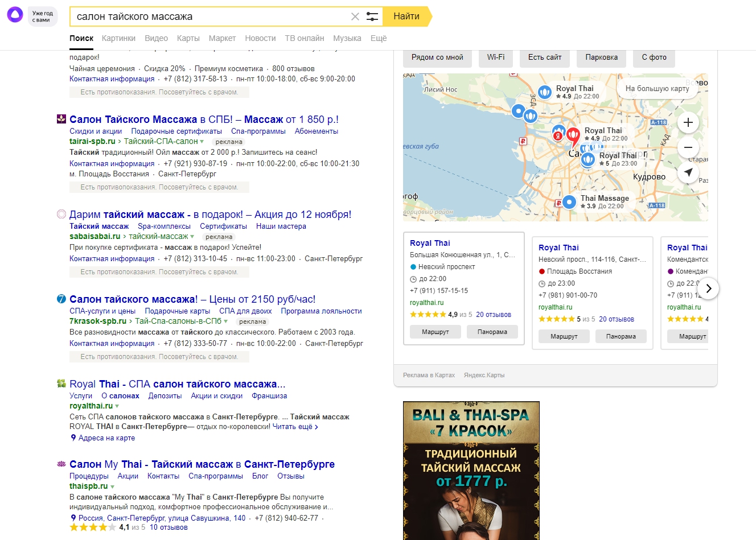
Task: Clear the search query with the X icon
Action: (x=355, y=17)
